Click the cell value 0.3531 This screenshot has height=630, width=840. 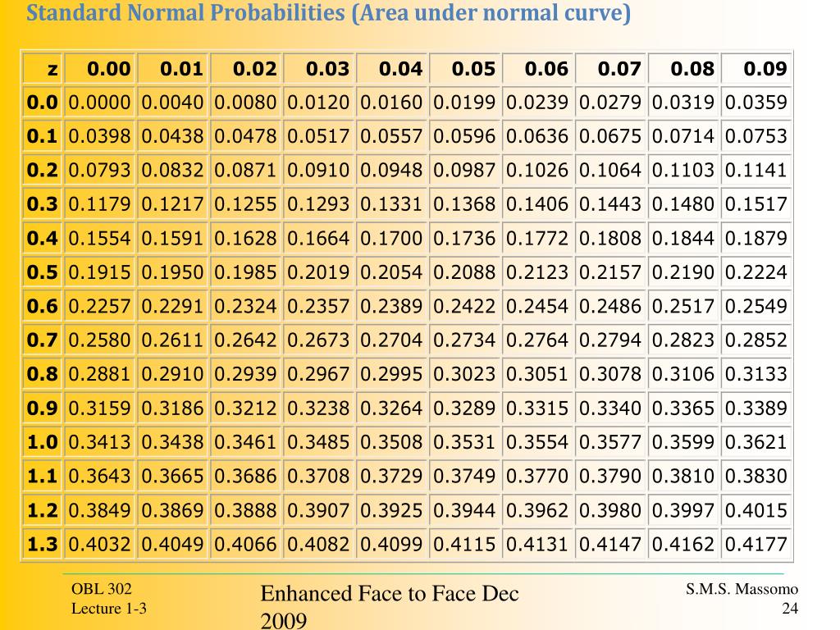tap(464, 442)
